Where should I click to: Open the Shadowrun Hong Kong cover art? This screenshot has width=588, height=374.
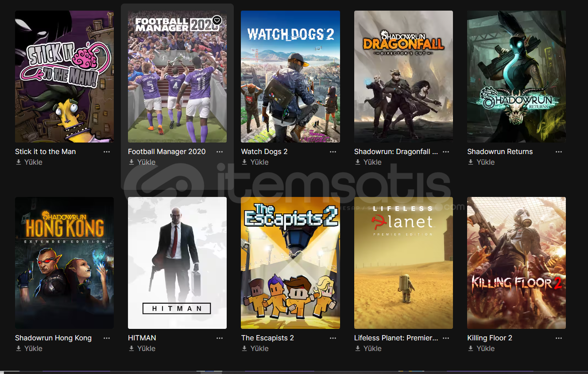[x=64, y=263]
